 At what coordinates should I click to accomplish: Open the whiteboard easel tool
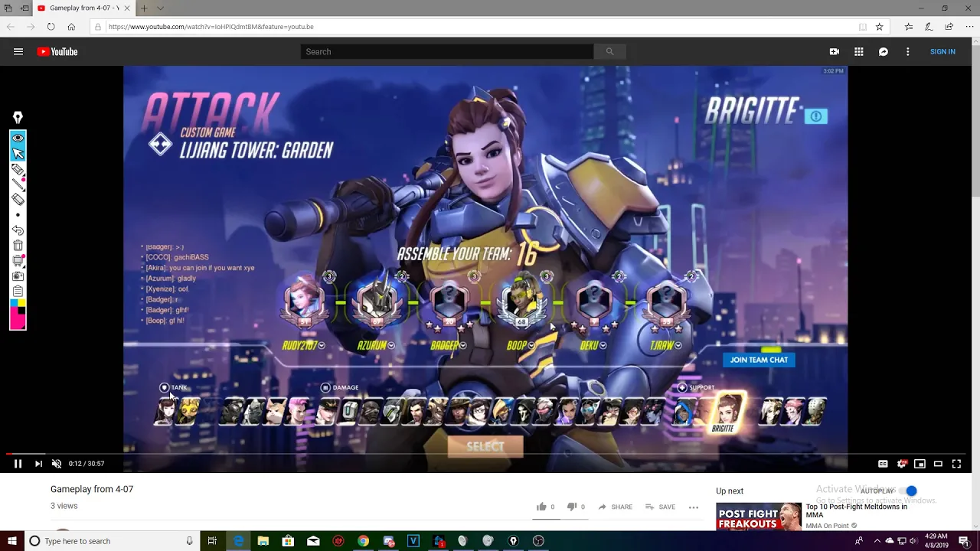tap(18, 261)
